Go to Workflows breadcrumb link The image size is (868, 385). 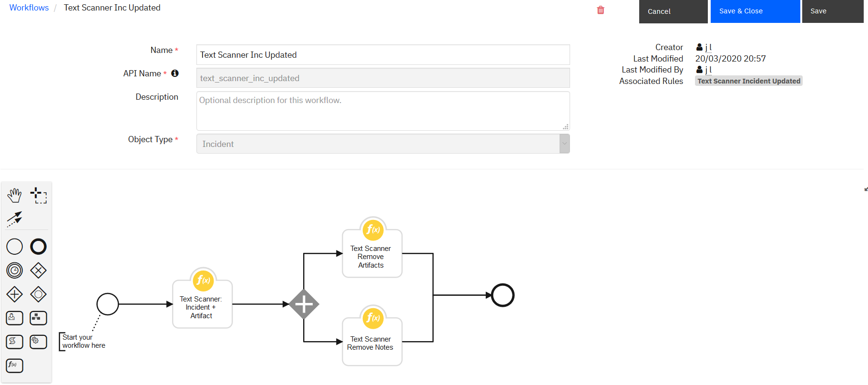point(29,8)
